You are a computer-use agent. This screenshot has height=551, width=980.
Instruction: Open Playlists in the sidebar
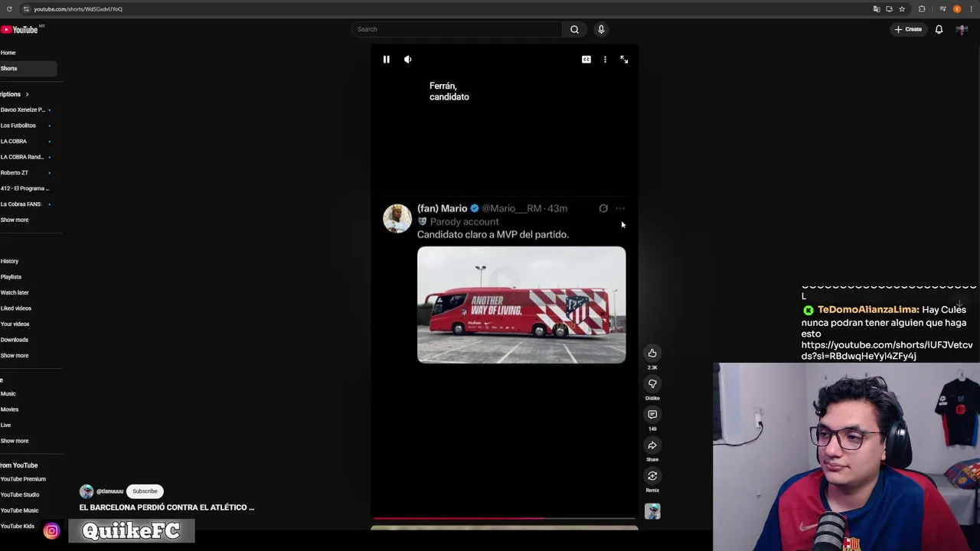11,276
